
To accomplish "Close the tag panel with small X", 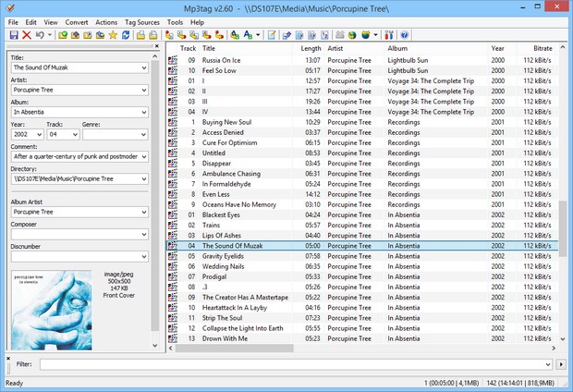I will point(157,46).
